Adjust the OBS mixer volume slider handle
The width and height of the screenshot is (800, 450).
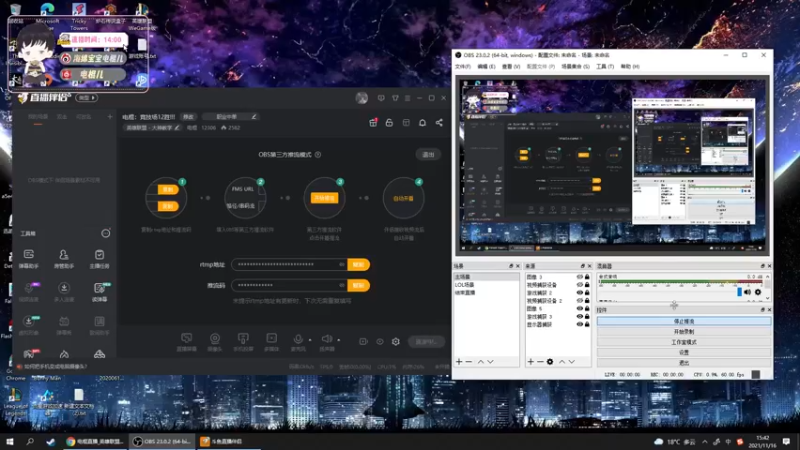click(x=739, y=292)
